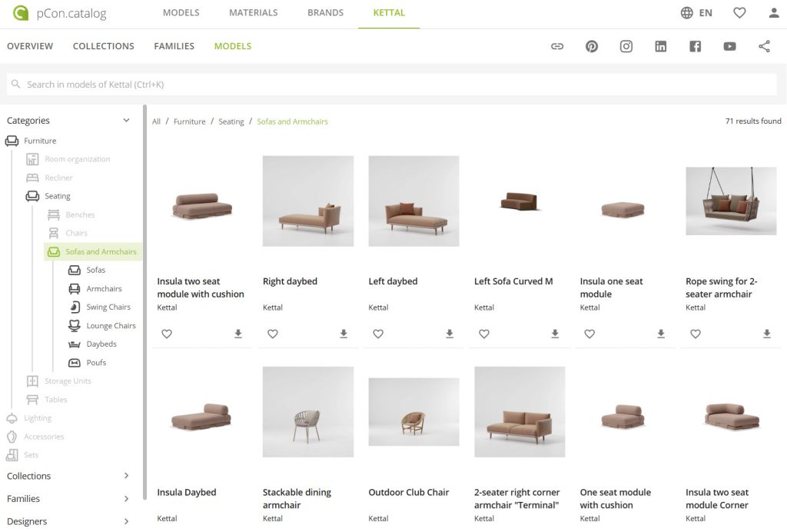Switch to the OVERVIEW tab
787x532 pixels.
point(30,46)
